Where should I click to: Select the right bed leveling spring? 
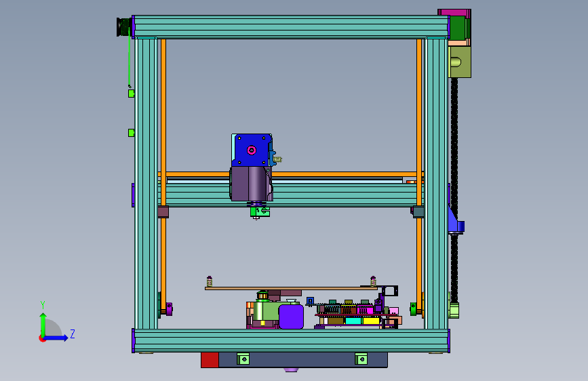coord(373,281)
